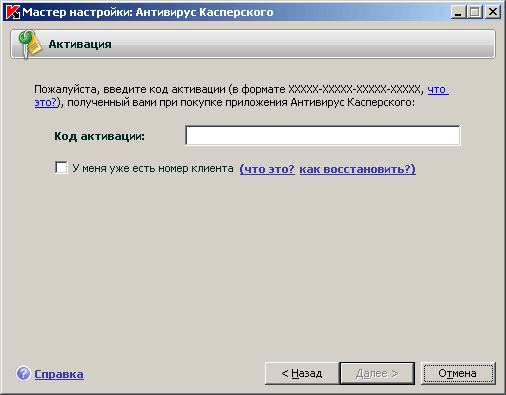Open the 'что это?' activation code link
The image size is (506, 395).
438,90
